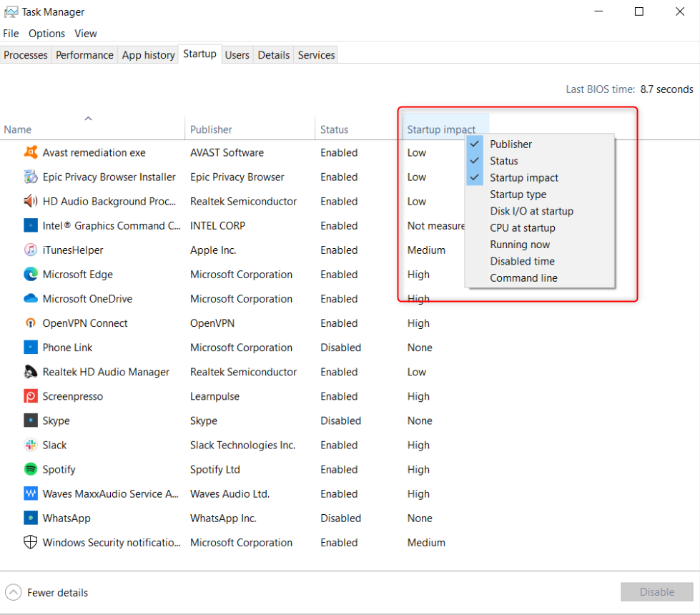Click the Disable button
This screenshot has width=700, height=615.
click(x=656, y=592)
